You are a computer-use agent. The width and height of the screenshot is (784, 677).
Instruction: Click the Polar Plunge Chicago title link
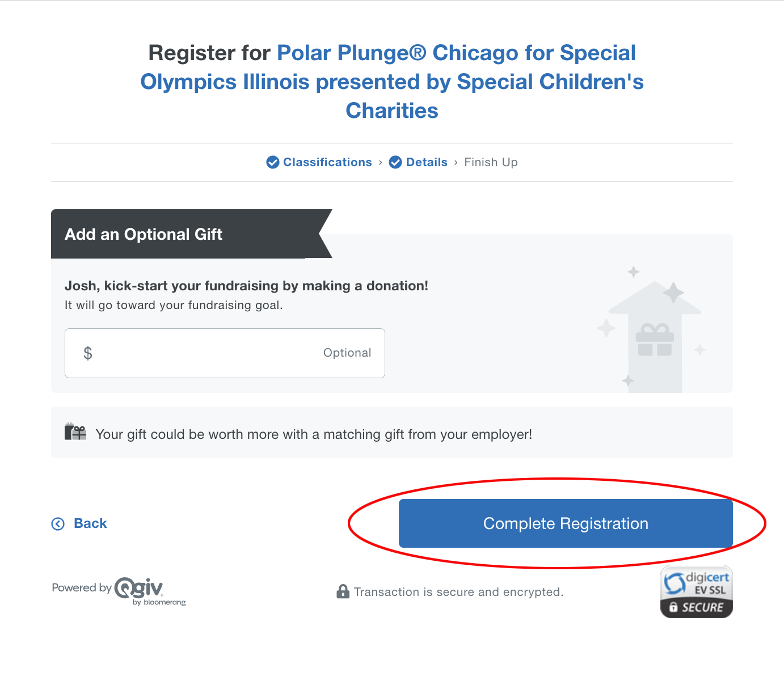point(392,81)
